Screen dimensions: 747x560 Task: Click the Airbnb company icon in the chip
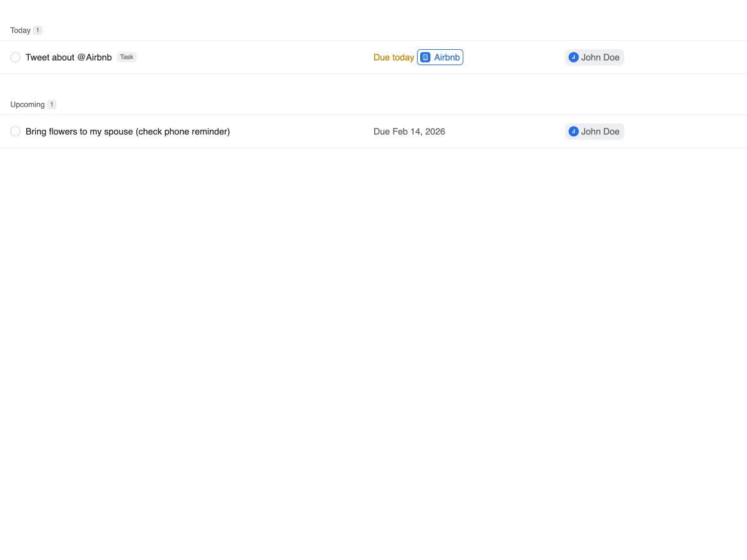425,58
